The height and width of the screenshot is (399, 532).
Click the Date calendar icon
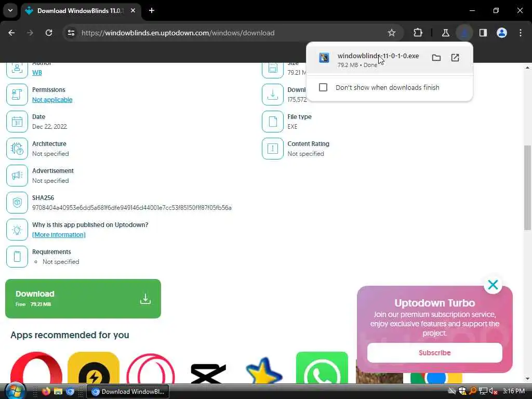17,122
